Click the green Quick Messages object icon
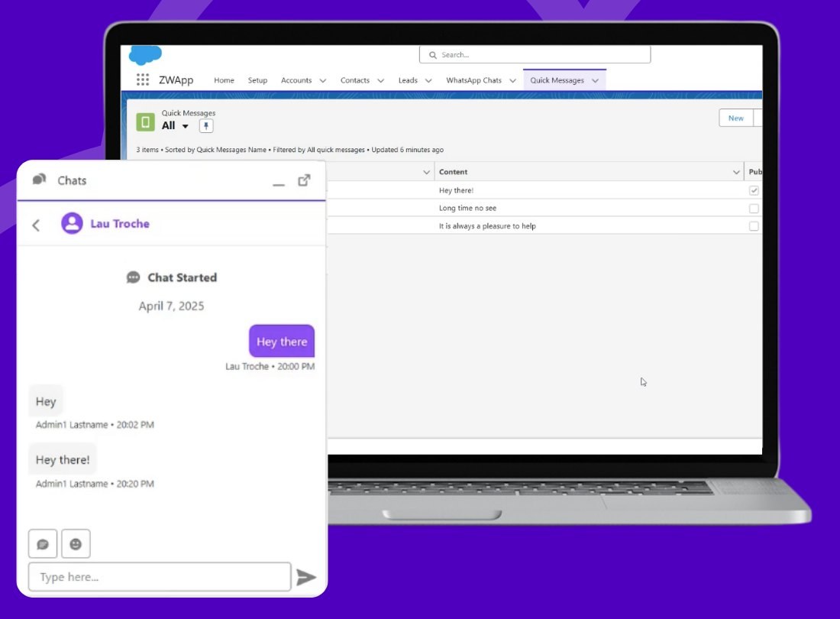840x619 pixels. [145, 122]
